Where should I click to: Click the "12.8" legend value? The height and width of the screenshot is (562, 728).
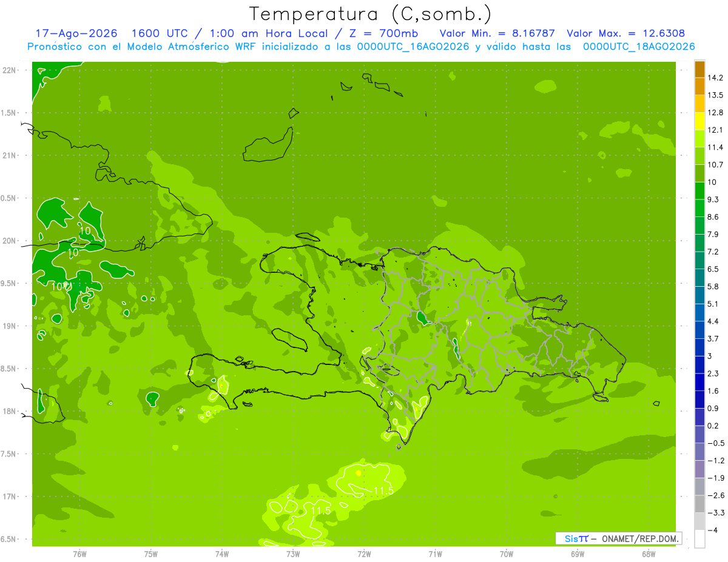[716, 113]
